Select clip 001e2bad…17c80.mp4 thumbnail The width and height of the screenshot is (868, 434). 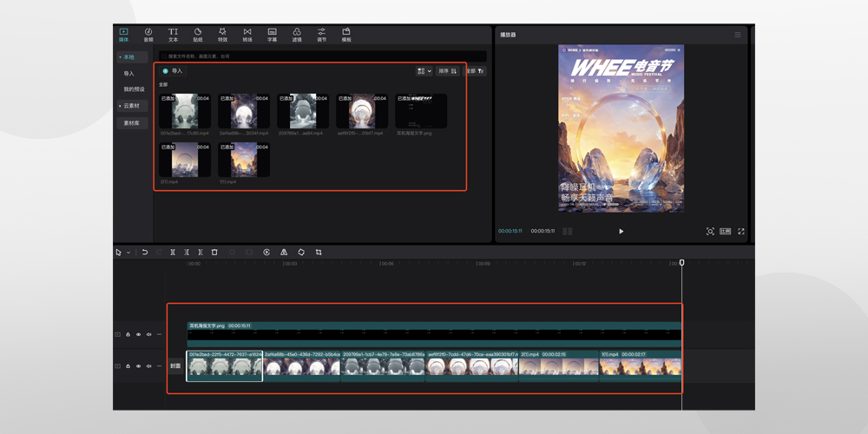(185, 111)
